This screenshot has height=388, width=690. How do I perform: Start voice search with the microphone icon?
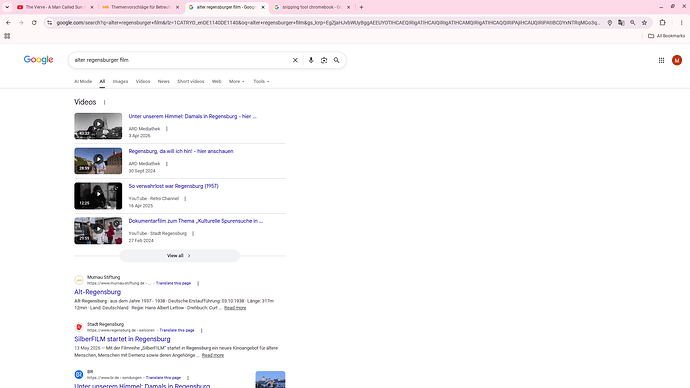311,60
